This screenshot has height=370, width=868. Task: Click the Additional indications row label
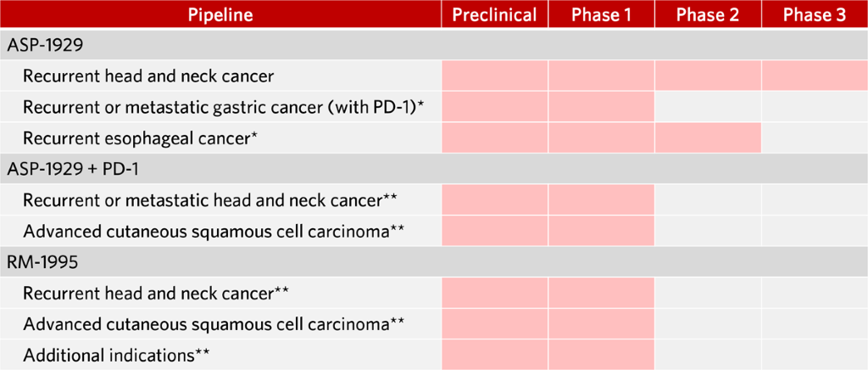pyautogui.click(x=116, y=354)
